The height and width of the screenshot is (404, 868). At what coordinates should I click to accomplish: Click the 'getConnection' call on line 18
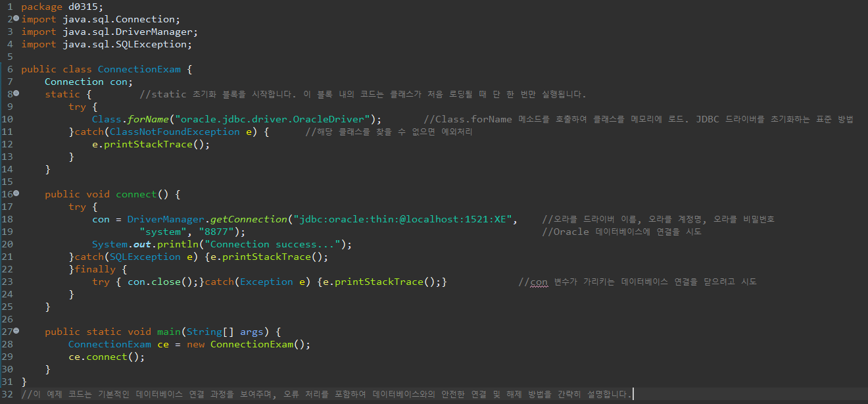tap(249, 219)
